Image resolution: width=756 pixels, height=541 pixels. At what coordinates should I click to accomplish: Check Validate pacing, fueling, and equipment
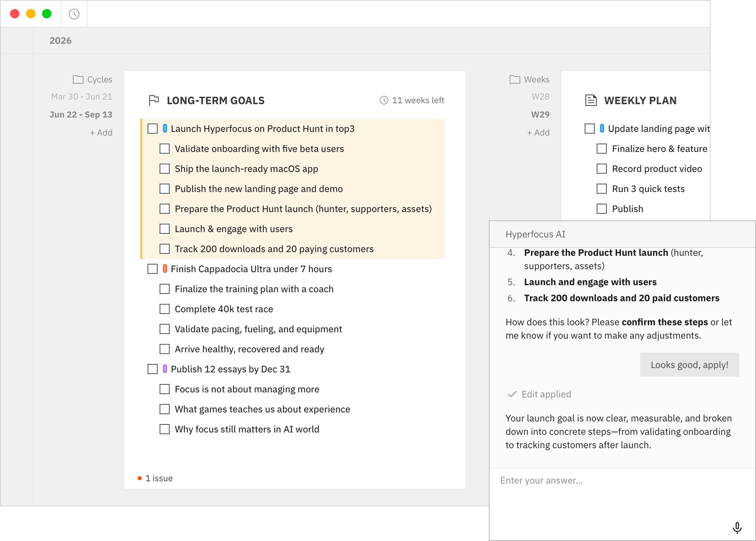tap(165, 329)
